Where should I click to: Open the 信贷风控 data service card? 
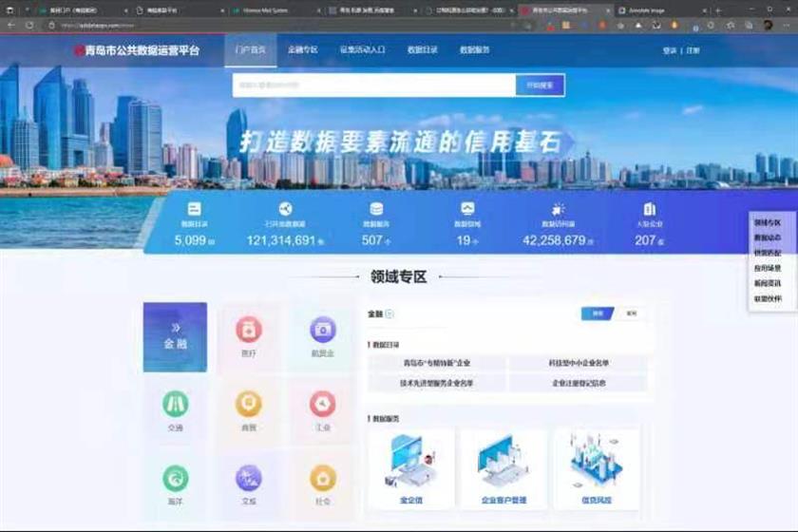point(597,469)
